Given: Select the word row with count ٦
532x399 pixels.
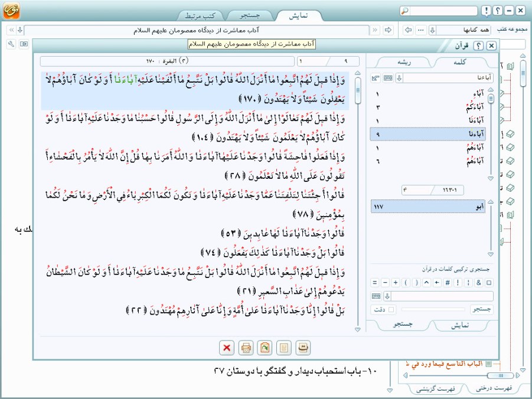Looking at the screenshot, I should tap(427, 161).
